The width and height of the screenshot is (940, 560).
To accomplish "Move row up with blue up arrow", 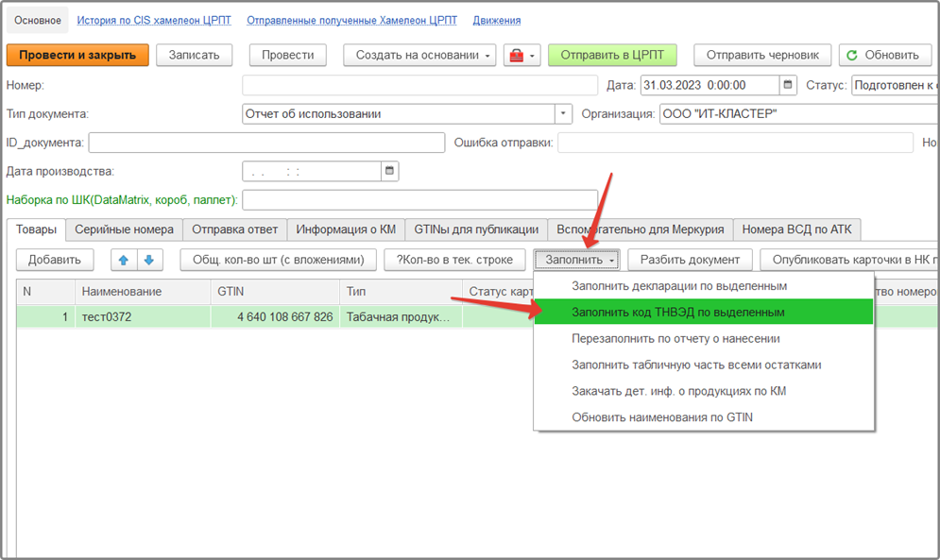I will pyautogui.click(x=124, y=260).
